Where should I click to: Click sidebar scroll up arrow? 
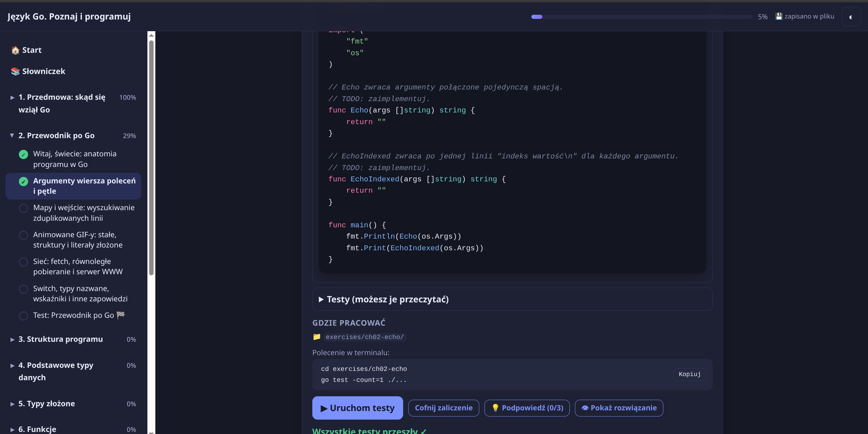[151, 35]
